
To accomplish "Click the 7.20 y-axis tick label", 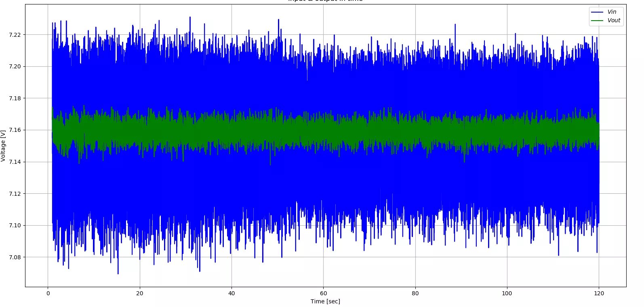I will pos(15,66).
